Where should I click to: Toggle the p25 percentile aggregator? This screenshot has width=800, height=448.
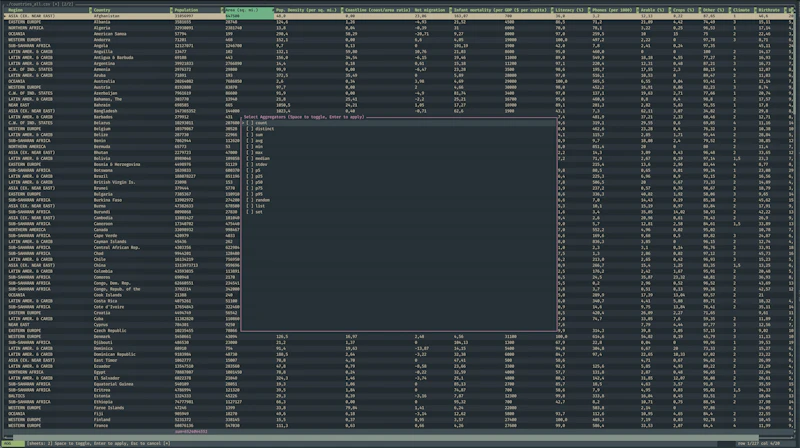pyautogui.click(x=249, y=177)
